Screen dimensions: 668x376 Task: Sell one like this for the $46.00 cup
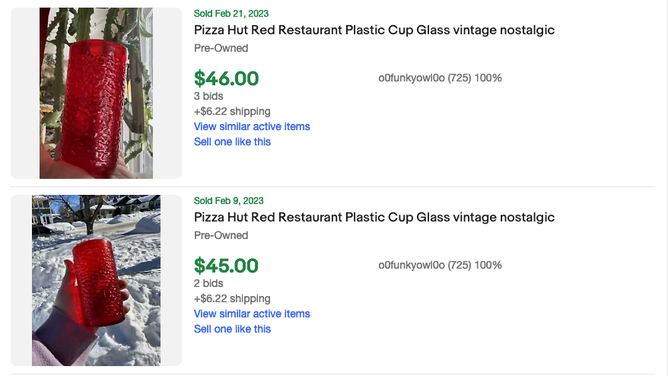tap(232, 142)
